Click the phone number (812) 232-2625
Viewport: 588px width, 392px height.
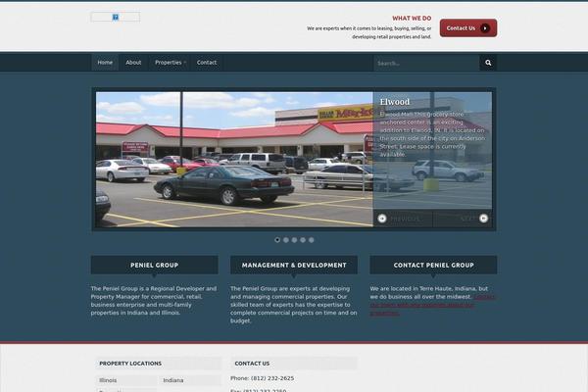click(x=272, y=378)
